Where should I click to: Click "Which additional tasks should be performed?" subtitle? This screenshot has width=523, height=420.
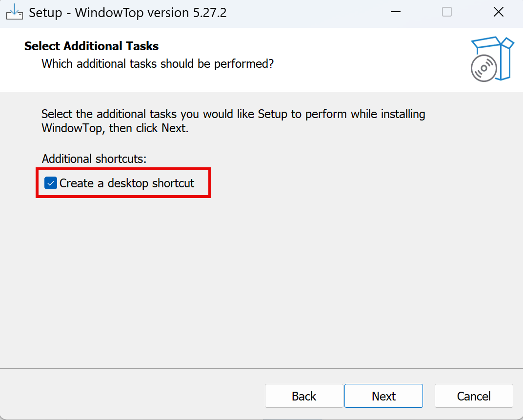(158, 63)
